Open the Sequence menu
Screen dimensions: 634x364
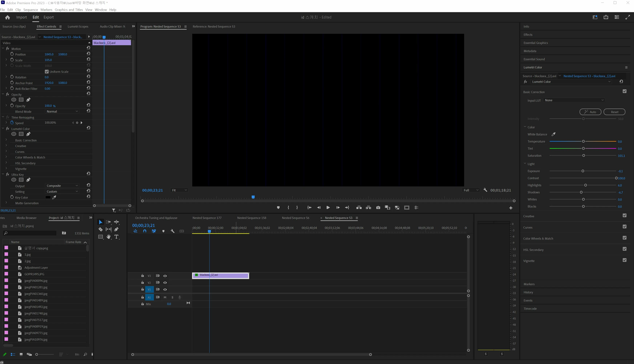click(x=31, y=10)
